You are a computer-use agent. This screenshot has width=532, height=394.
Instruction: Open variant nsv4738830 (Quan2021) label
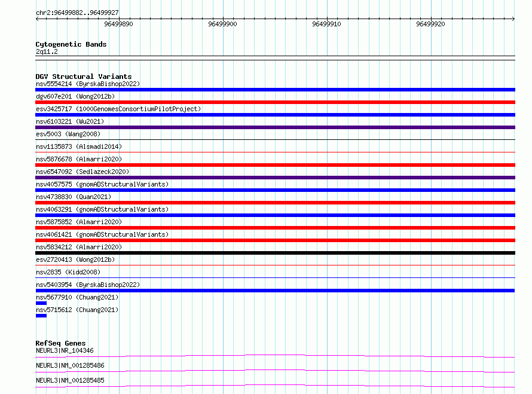pos(74,197)
